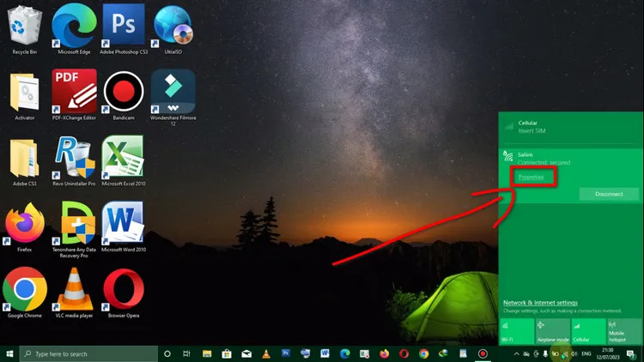Select the Wondershare Filmora 12 desktop shortcut
Screen dimensions: 644x362
pyautogui.click(x=173, y=98)
